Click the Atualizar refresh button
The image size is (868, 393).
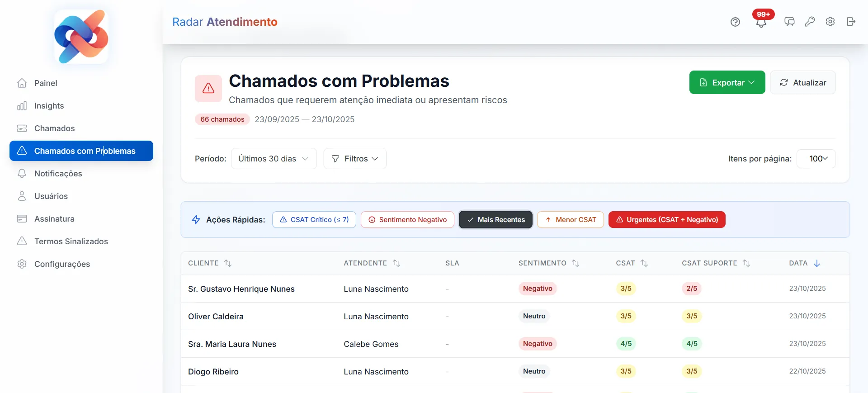(x=802, y=82)
